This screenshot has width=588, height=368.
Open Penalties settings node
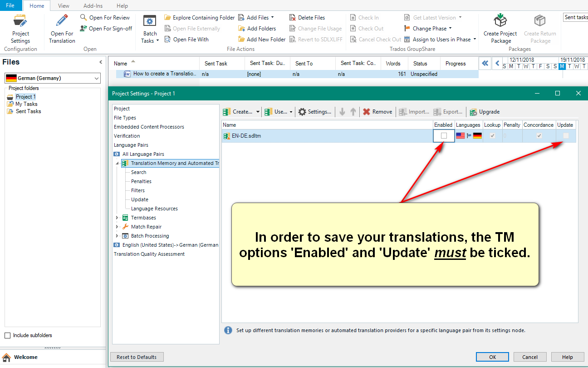141,181
